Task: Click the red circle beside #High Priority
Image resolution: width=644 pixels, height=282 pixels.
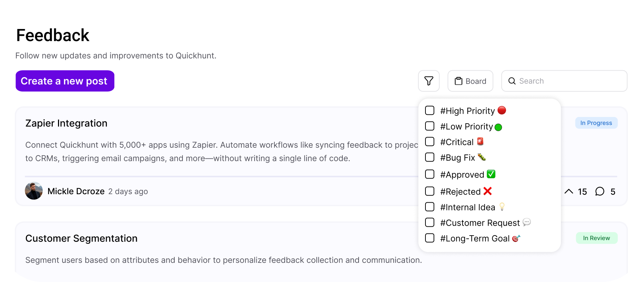Action: (501, 110)
